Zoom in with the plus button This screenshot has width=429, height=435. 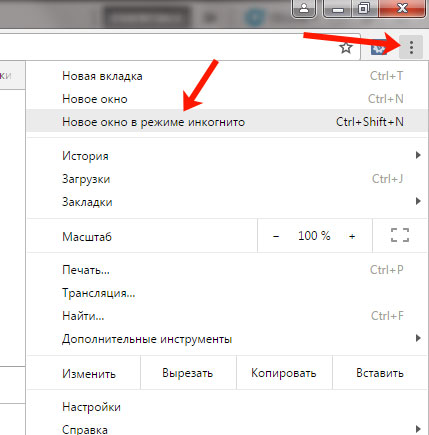coord(352,236)
